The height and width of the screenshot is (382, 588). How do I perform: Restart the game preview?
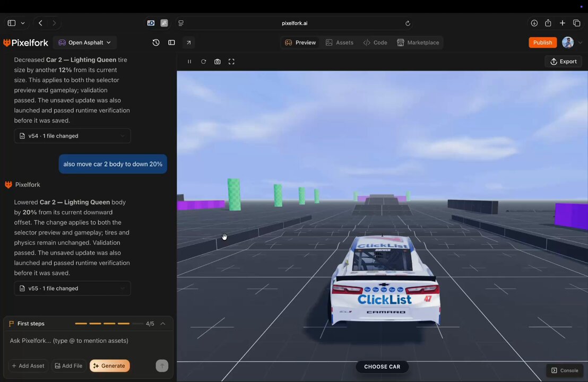(204, 62)
